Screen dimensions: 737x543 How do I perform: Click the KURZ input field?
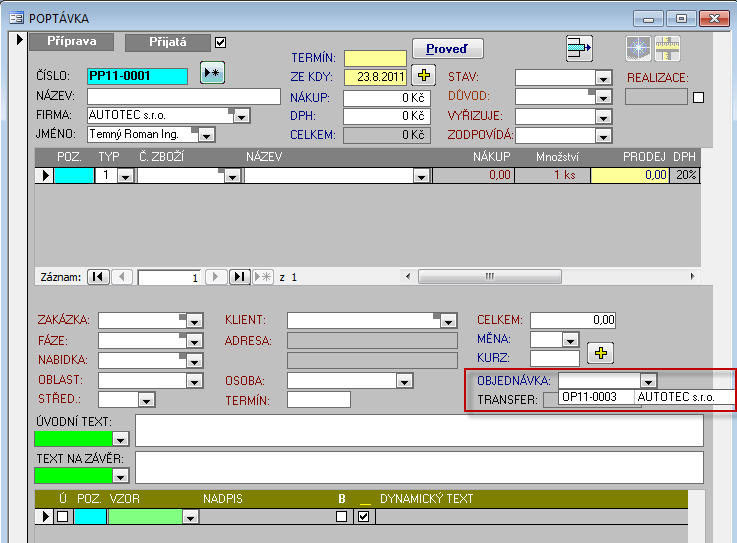click(555, 358)
